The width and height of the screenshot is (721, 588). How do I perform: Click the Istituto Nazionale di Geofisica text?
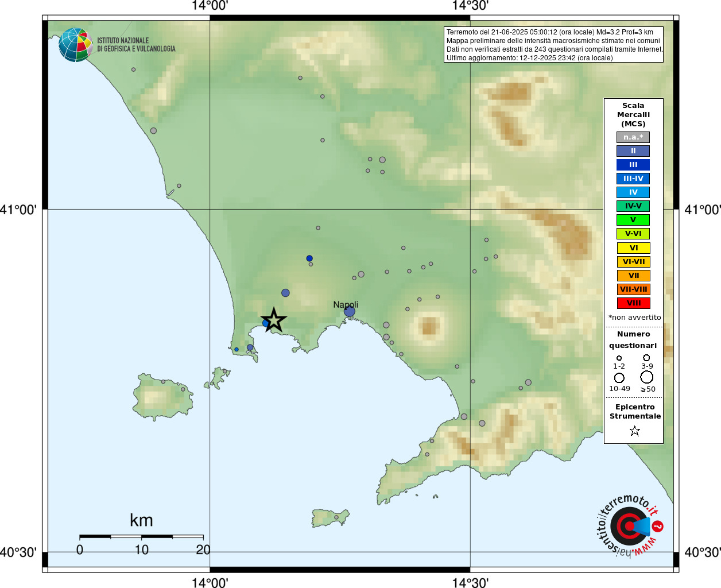[x=136, y=45]
